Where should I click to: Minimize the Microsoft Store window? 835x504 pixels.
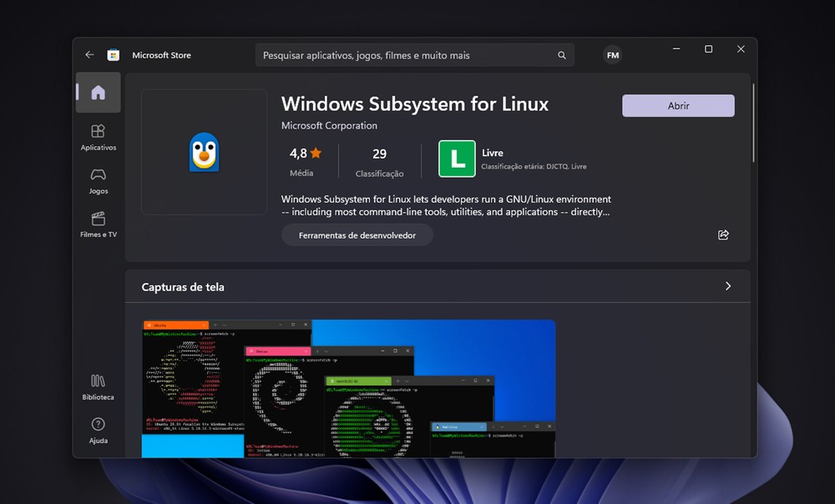[x=676, y=49]
